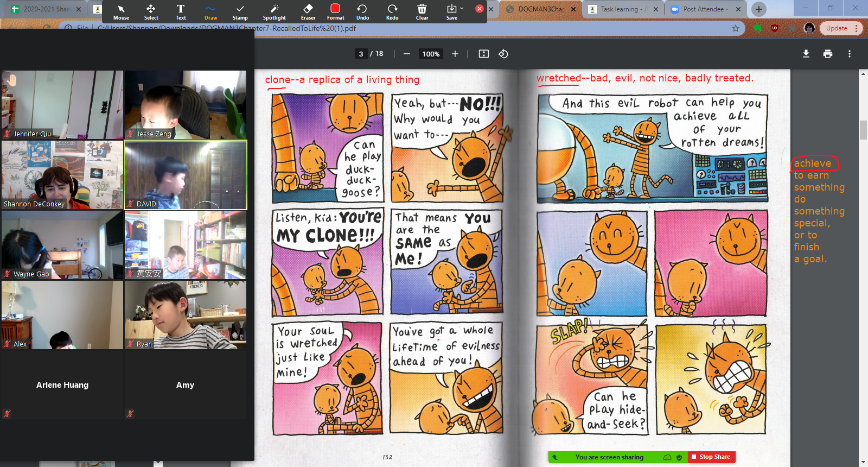868x467 pixels.
Task: Select DAVID's video tile
Action: pos(186,175)
